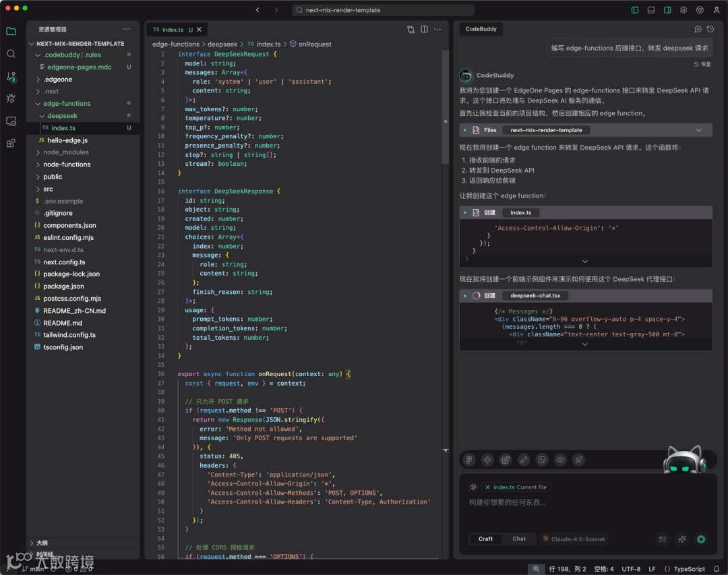Toggle primary sidebar layout icon
This screenshot has height=575, width=728.
point(635,9)
